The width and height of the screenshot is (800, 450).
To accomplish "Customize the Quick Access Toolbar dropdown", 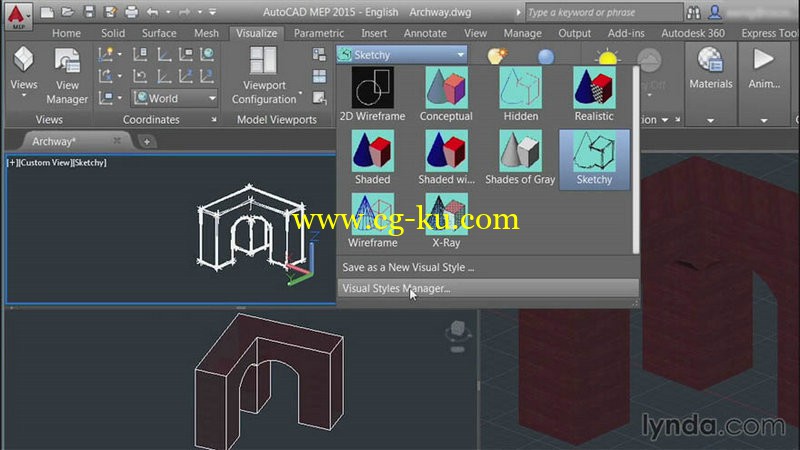I will [x=213, y=12].
